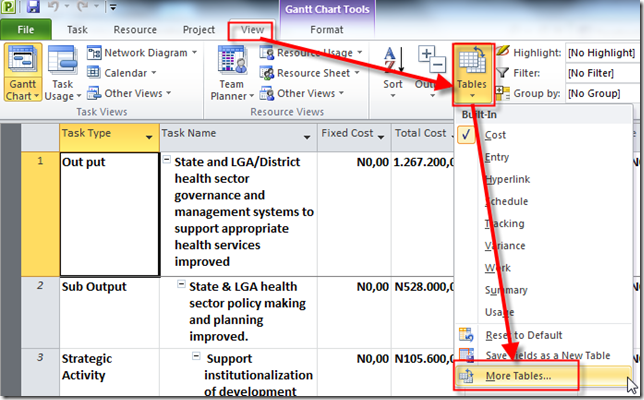Select the Out put task type cell

click(x=109, y=214)
